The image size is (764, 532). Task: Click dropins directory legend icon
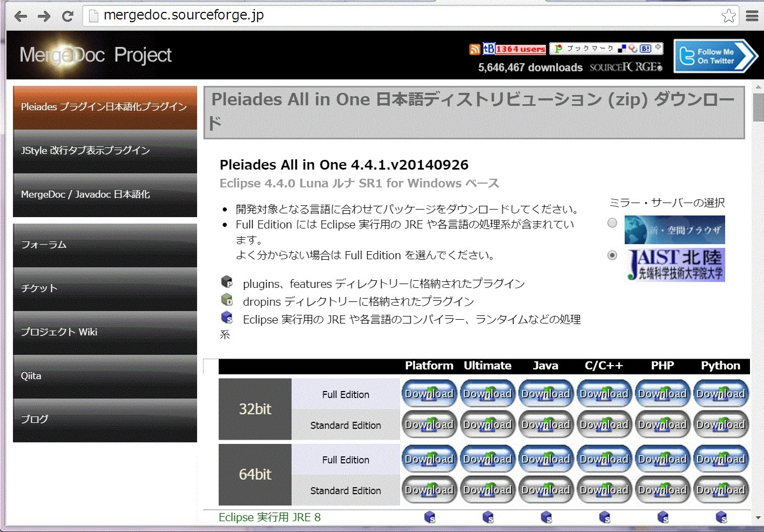click(227, 299)
